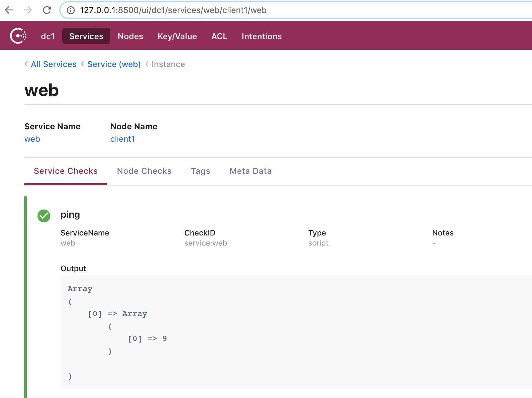The height and width of the screenshot is (398, 532).
Task: Click the script Type value
Action: point(318,243)
